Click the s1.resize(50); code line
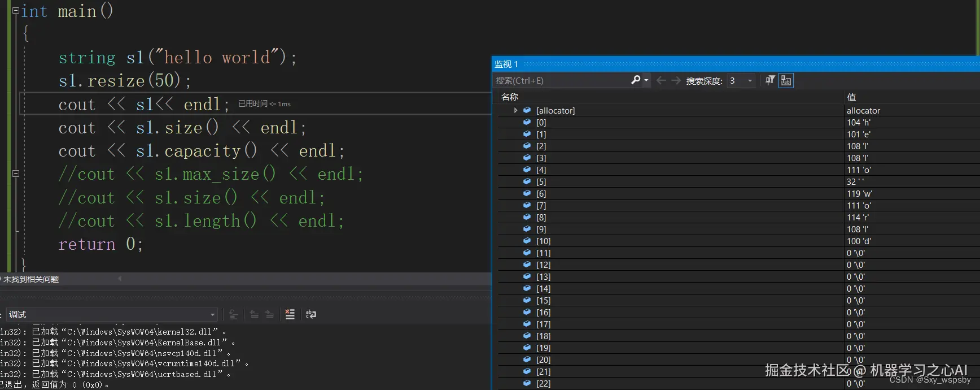980x390 pixels. 125,81
